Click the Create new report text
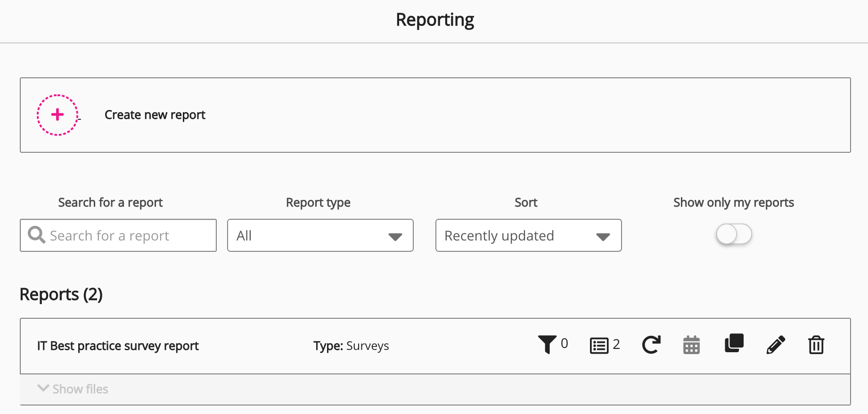868x414 pixels. [155, 115]
